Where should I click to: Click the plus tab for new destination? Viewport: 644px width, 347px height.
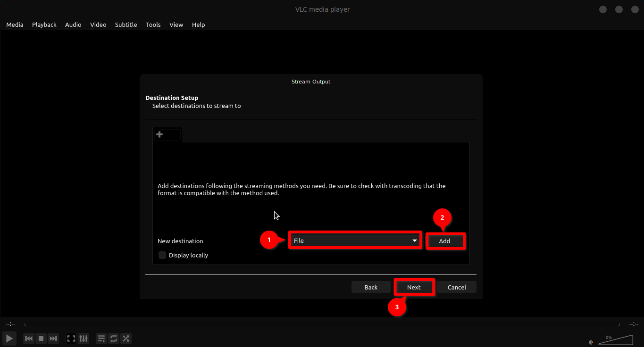159,134
